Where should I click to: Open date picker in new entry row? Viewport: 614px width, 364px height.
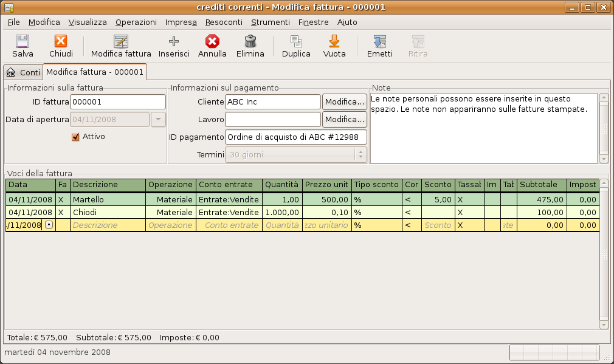click(49, 225)
